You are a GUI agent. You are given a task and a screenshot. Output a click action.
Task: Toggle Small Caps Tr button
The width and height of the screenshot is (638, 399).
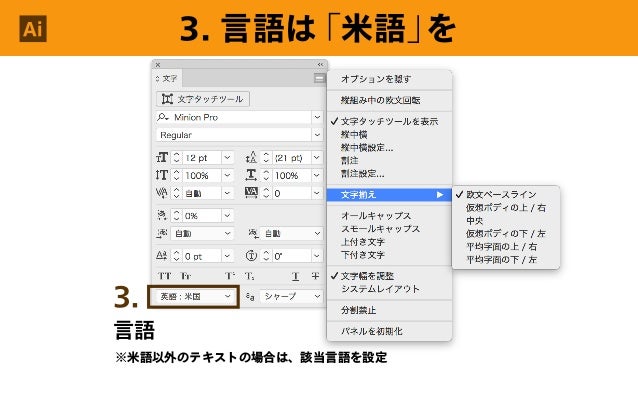(186, 276)
